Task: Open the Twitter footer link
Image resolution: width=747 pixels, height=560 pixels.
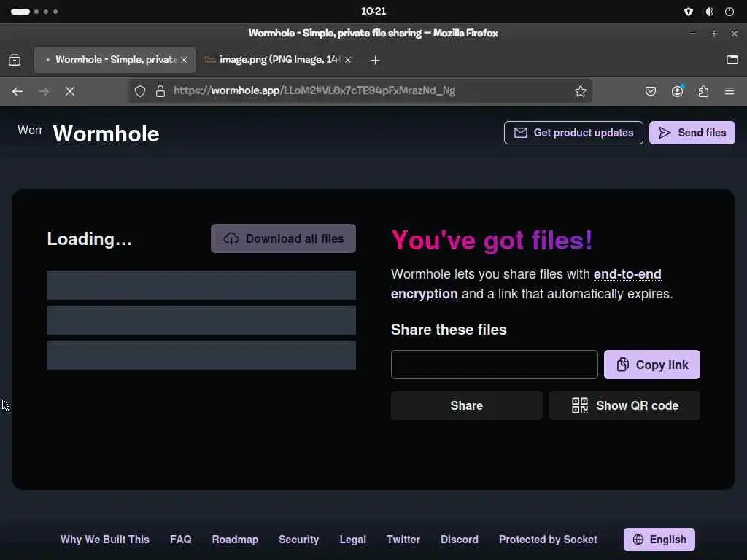Action: [403, 540]
